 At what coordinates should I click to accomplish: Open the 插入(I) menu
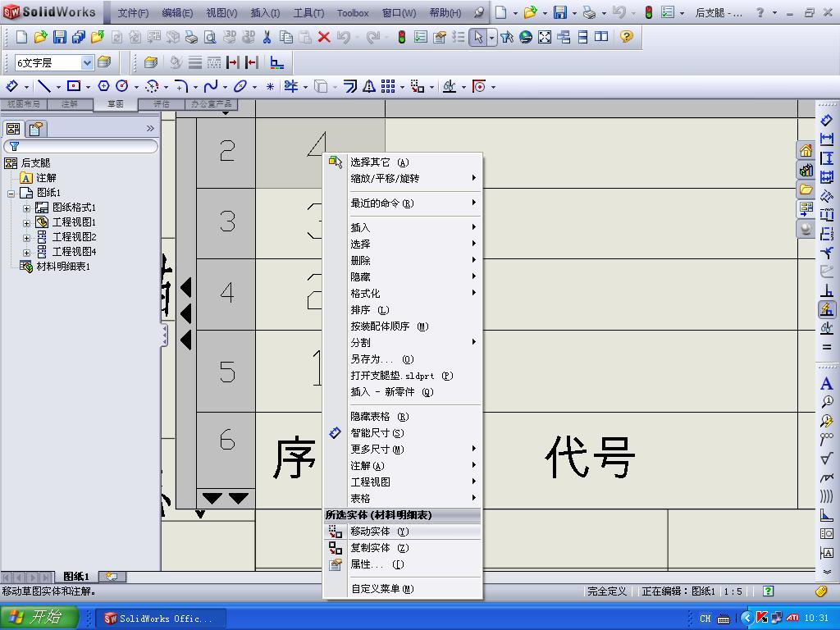[265, 13]
